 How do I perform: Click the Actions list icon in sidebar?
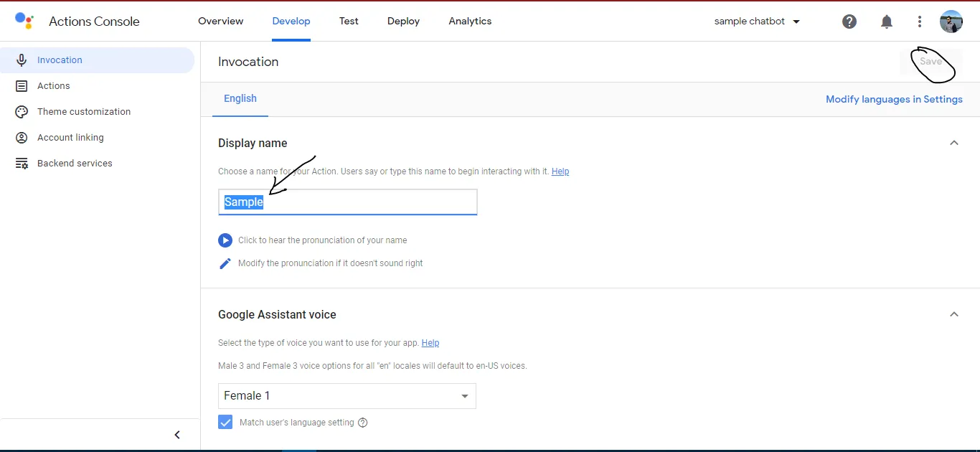pos(22,86)
